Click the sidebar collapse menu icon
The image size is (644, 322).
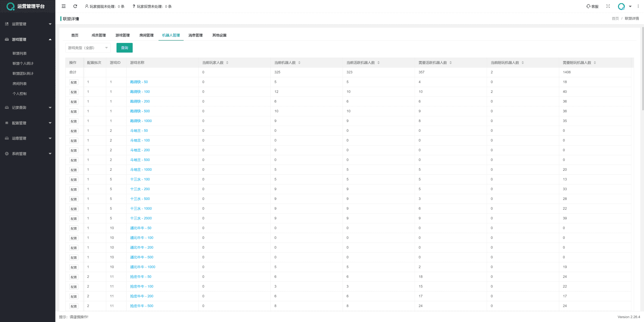point(63,6)
